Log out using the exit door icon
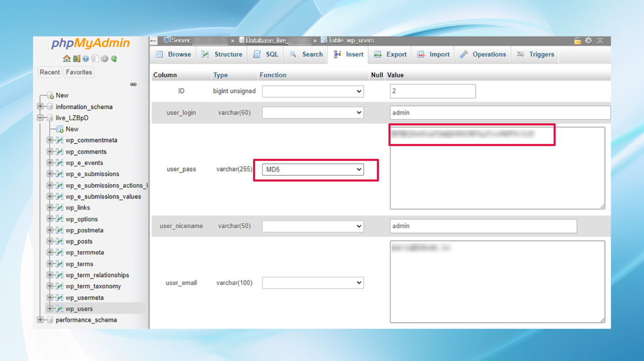Viewport: 644px width, 361px height. [x=76, y=59]
